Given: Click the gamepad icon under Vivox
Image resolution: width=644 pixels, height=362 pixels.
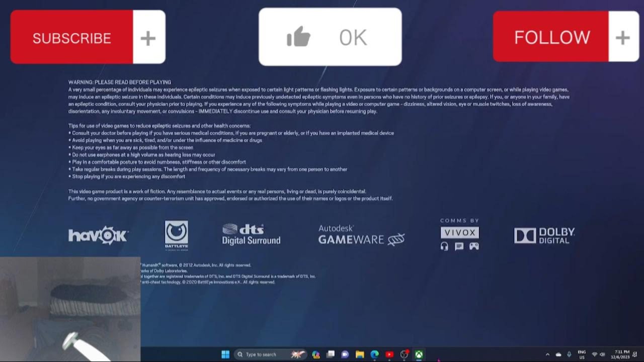Looking at the screenshot, I should [474, 246].
